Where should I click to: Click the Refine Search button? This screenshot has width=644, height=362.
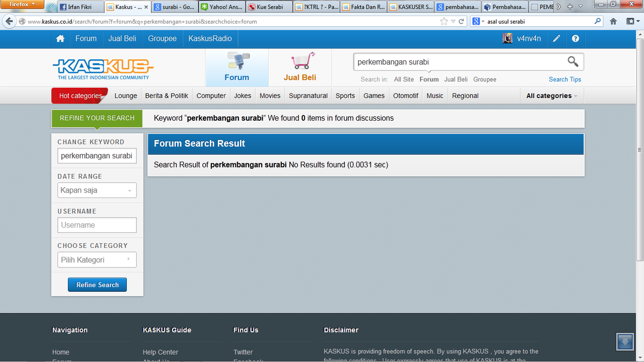(98, 285)
